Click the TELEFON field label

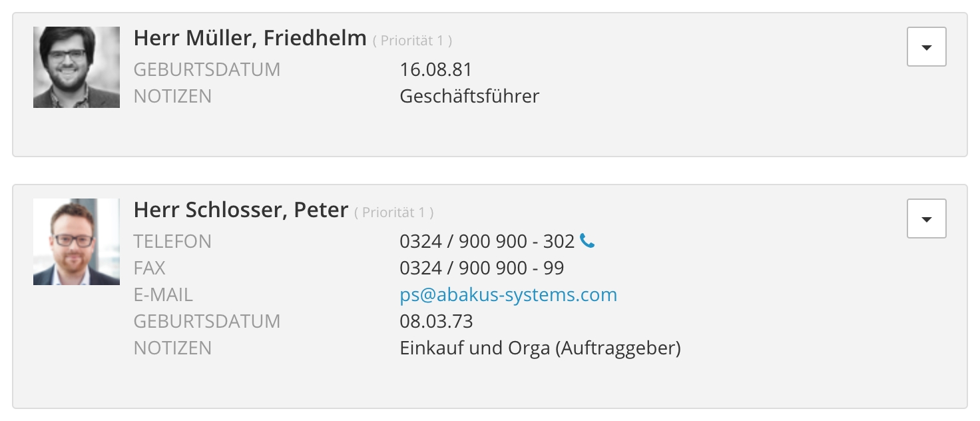pyautogui.click(x=172, y=241)
